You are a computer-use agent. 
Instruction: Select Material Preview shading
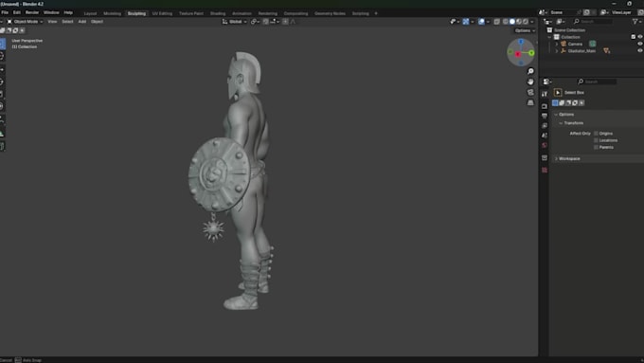pyautogui.click(x=519, y=22)
